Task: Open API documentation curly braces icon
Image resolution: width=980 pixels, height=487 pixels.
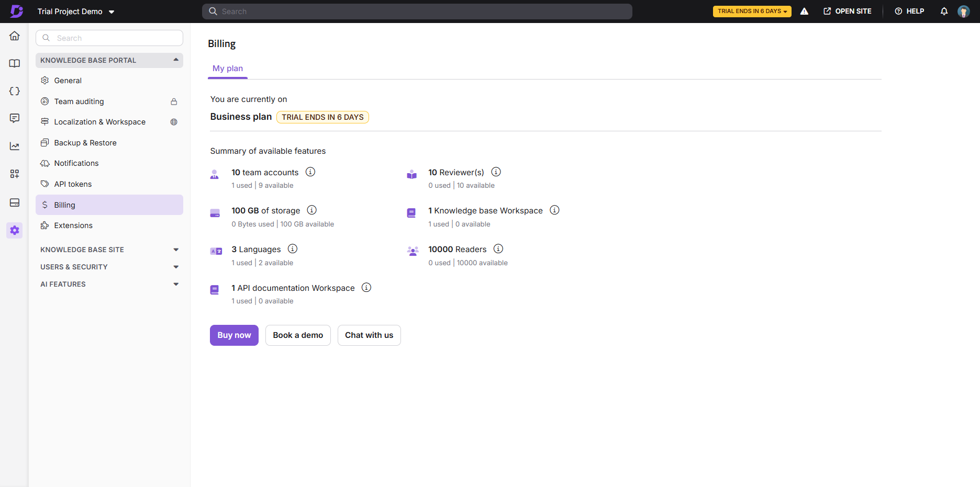Action: tap(15, 91)
